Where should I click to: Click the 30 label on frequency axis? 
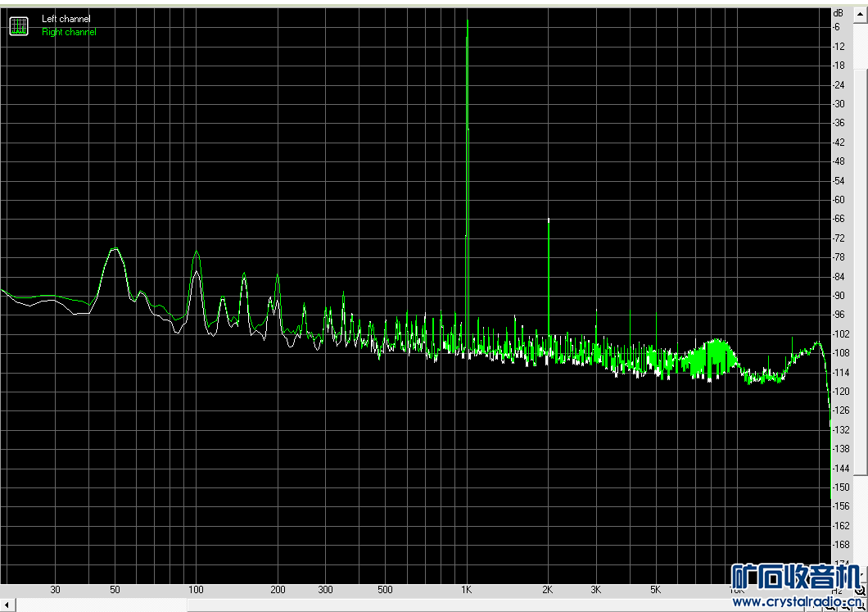[56, 590]
